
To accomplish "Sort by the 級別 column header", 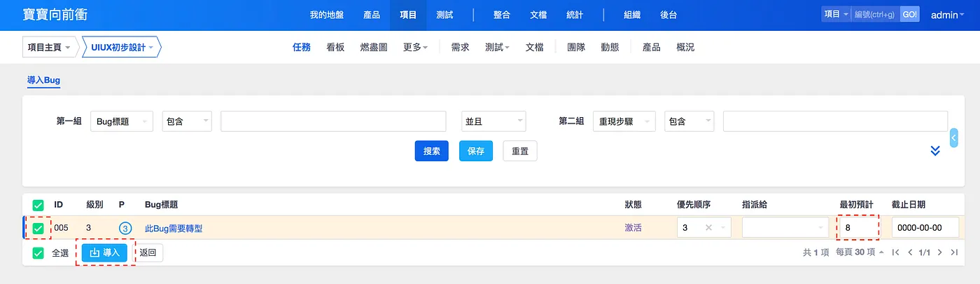I will [x=94, y=205].
